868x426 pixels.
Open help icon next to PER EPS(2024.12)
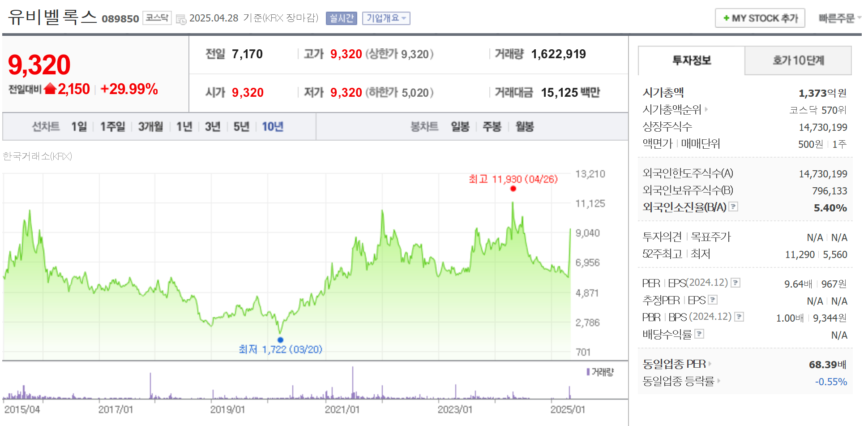pos(735,283)
